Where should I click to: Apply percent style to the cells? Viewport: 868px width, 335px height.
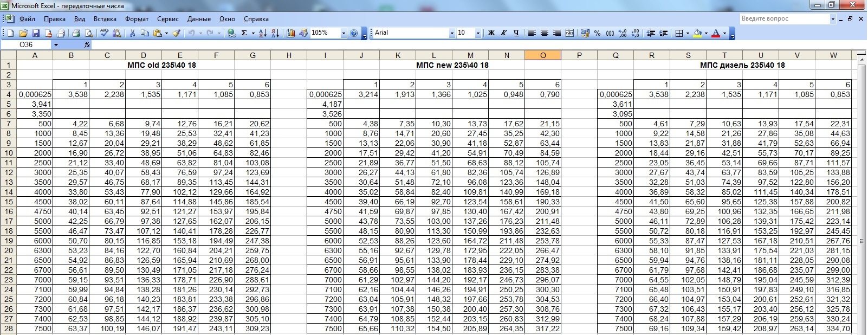597,33
